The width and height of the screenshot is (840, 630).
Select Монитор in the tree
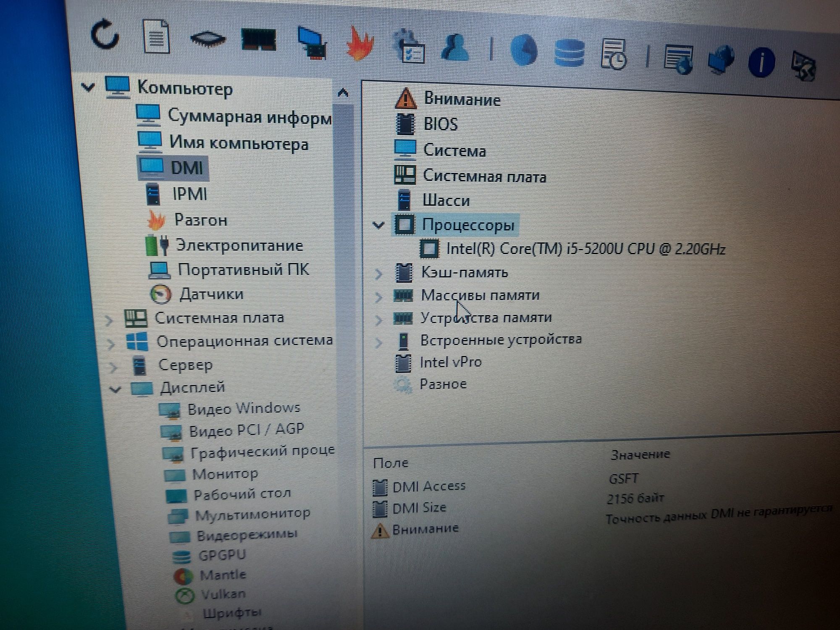click(211, 474)
